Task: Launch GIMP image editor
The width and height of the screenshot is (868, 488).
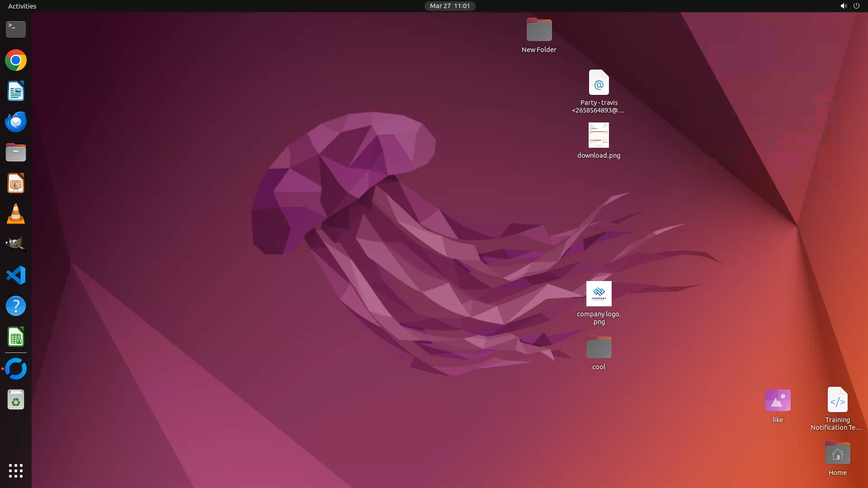Action: [x=16, y=244]
